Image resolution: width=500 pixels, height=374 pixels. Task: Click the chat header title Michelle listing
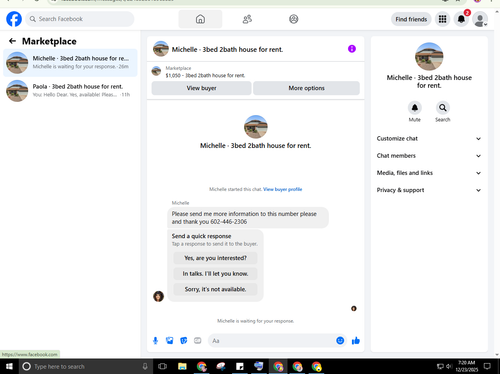(227, 49)
